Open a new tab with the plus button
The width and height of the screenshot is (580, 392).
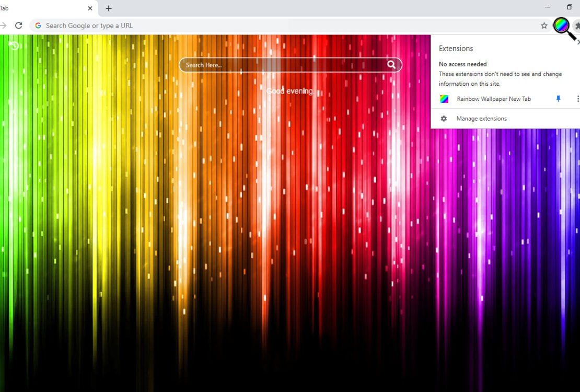tap(108, 8)
